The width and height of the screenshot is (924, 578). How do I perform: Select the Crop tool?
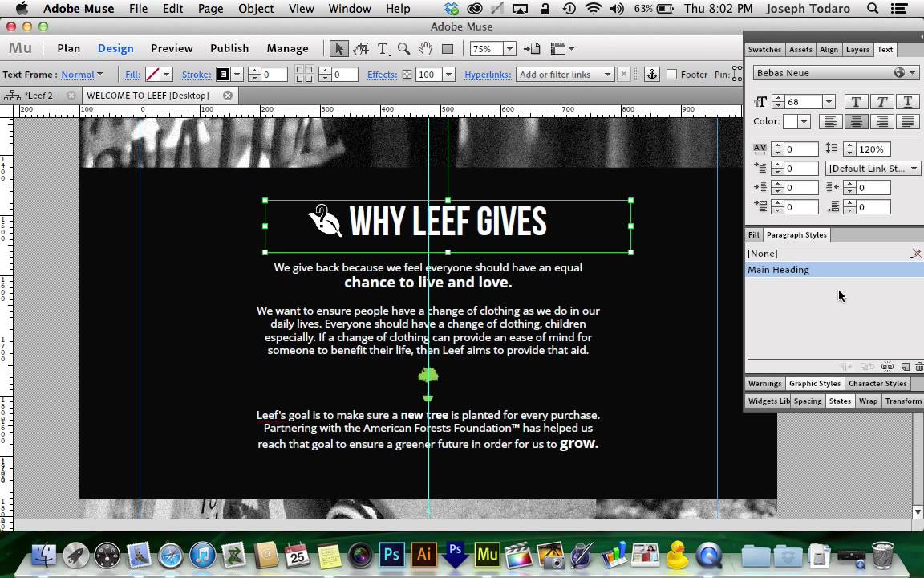[x=361, y=48]
